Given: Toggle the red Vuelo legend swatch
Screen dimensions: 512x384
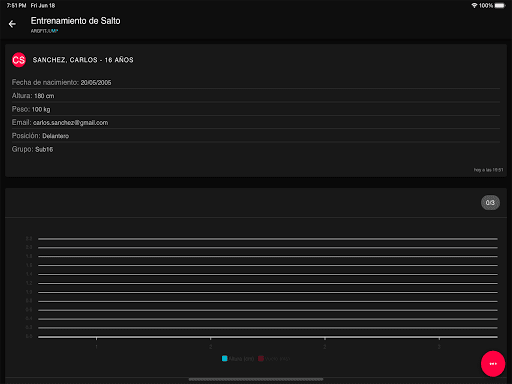Looking at the screenshot, I should 261,359.
